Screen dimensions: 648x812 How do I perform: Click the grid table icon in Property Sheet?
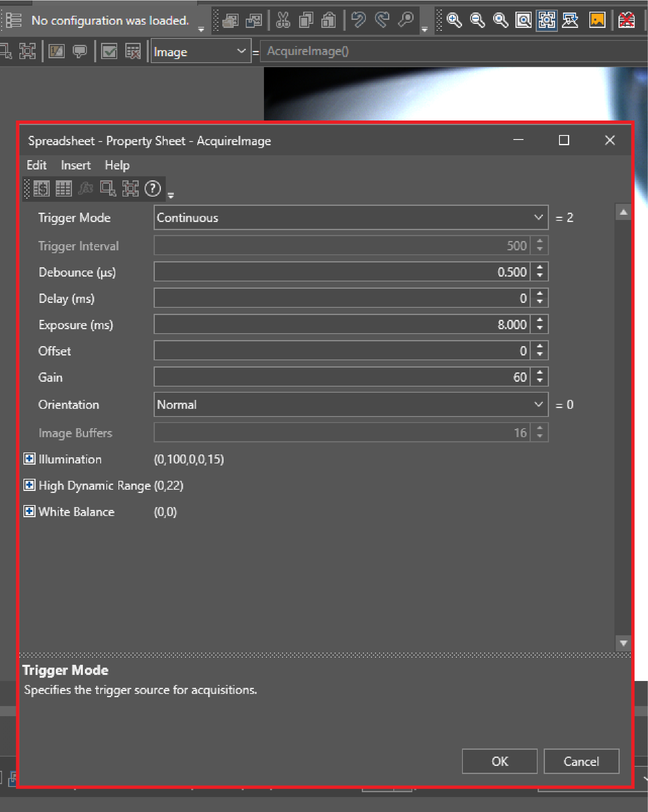[x=63, y=189]
